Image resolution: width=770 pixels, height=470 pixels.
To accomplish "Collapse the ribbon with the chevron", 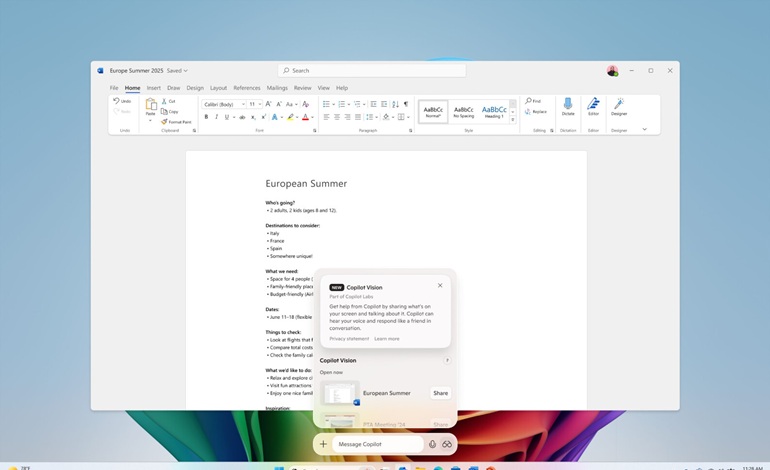I will click(644, 129).
